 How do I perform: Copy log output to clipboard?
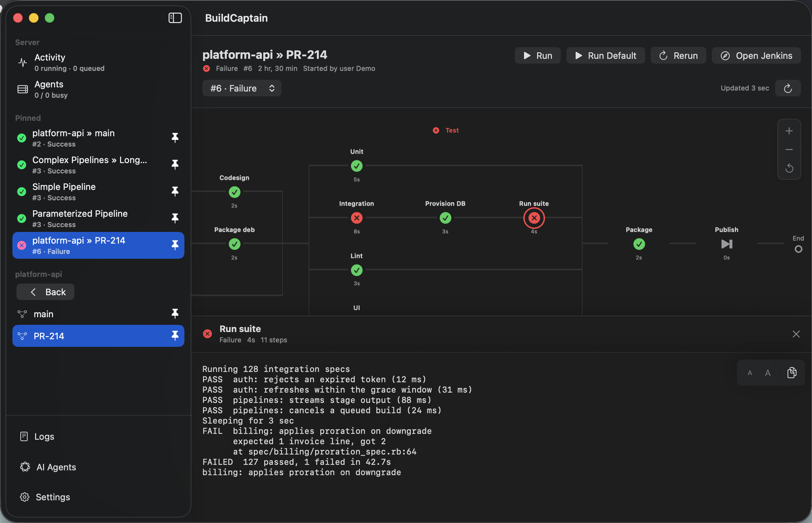click(792, 373)
